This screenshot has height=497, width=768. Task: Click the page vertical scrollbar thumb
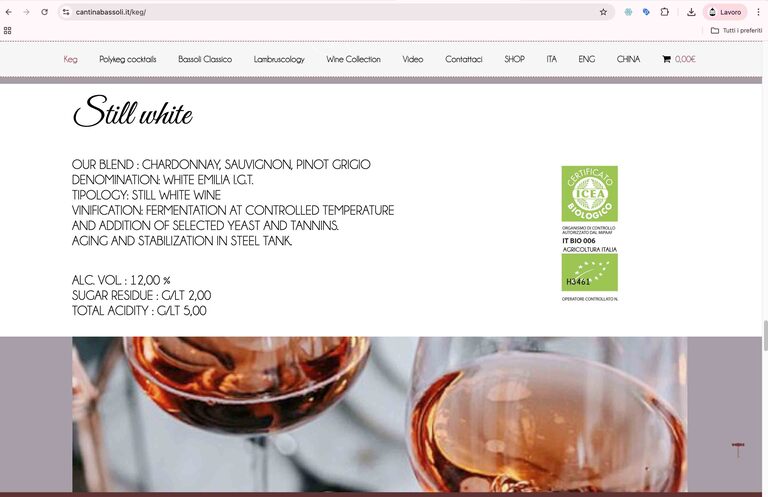765,335
